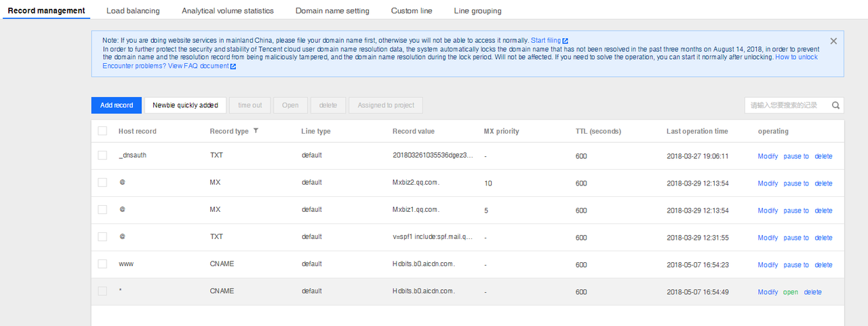
Task: Modify the Mxbiz2.qq.com. MX record
Action: click(x=768, y=183)
